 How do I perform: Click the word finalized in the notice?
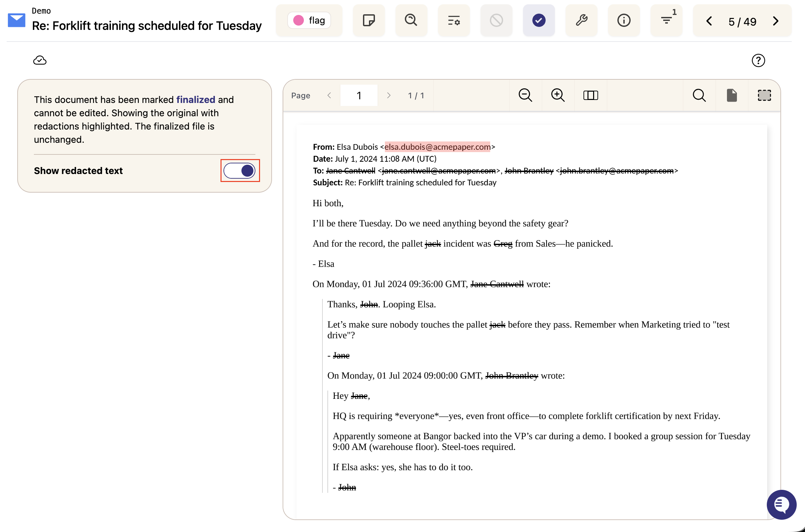196,99
